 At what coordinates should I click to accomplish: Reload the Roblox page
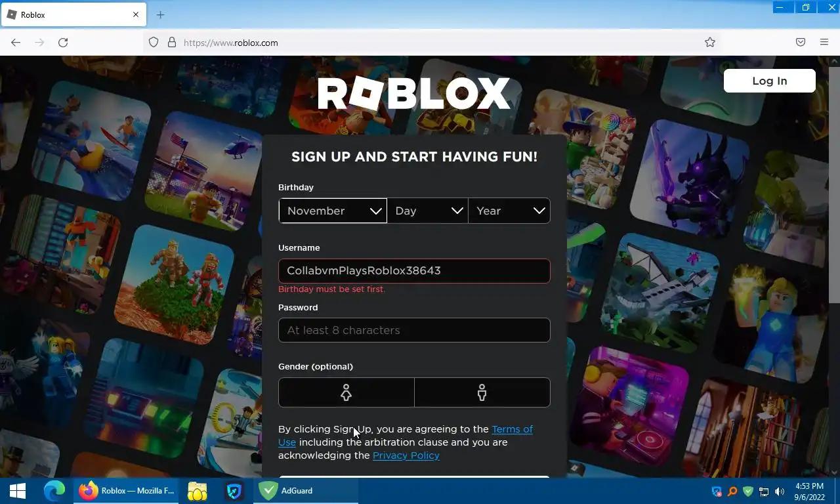pos(63,43)
